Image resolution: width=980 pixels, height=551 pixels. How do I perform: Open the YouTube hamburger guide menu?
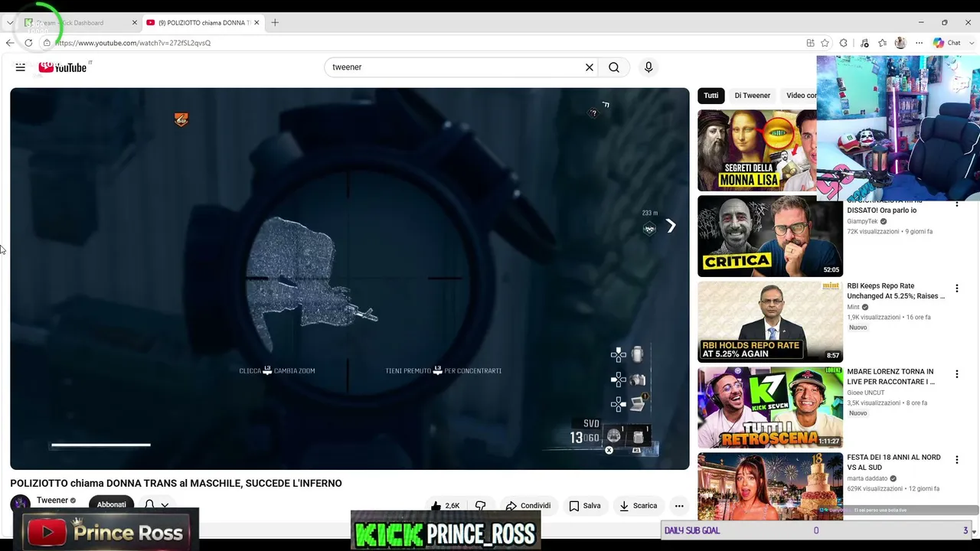21,67
